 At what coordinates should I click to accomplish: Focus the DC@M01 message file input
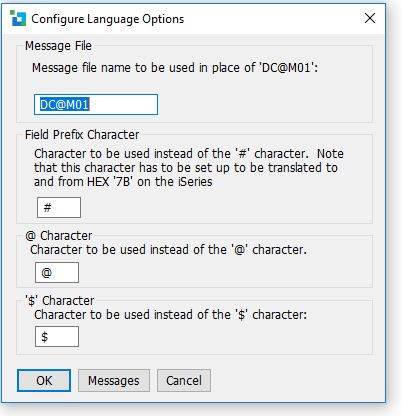tap(96, 105)
